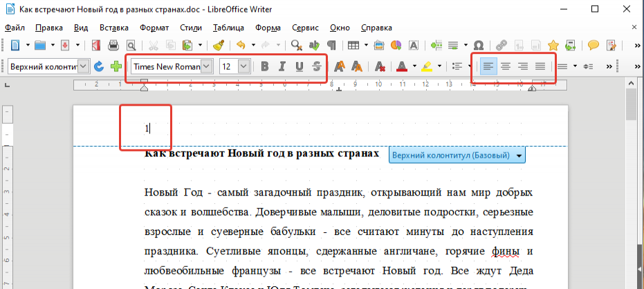Insert a special character (Omega icon)
Viewport: 644px width, 289px height.
[477, 46]
